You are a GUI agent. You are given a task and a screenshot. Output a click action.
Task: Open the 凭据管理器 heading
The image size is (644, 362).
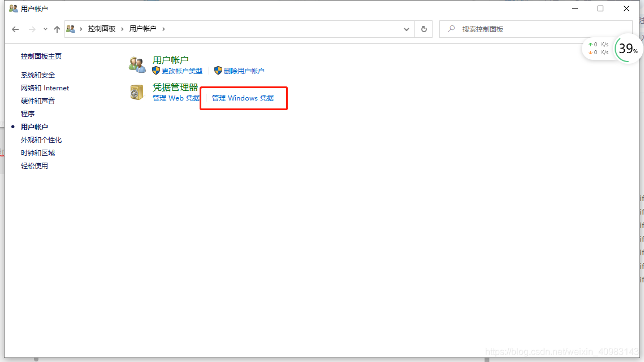[175, 87]
